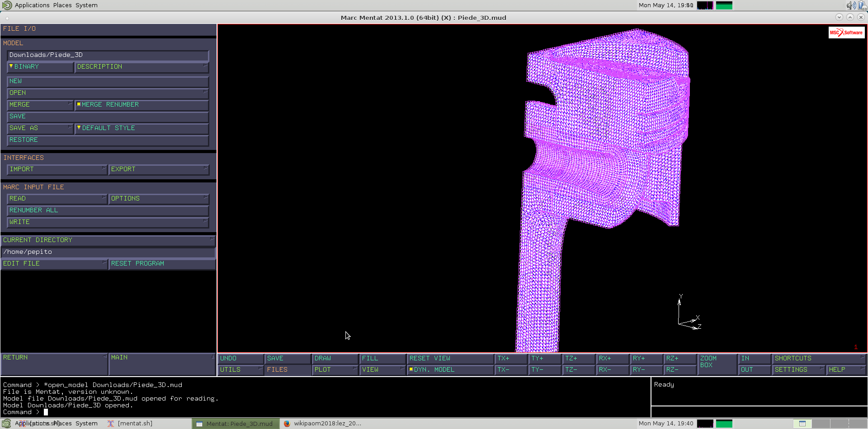Click RESTORE model button
This screenshot has height=429, width=868.
point(108,140)
